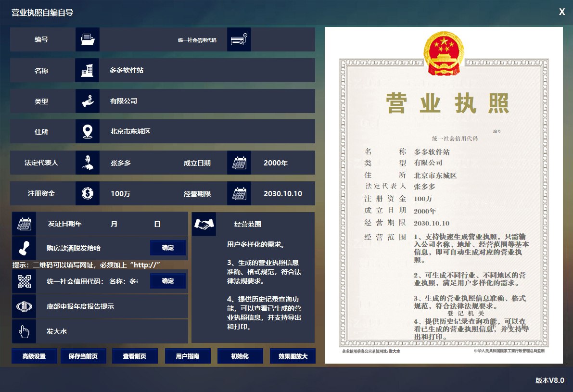The image size is (573, 392).
Task: Select the person icon beside 法定代表人
Action: point(87,163)
